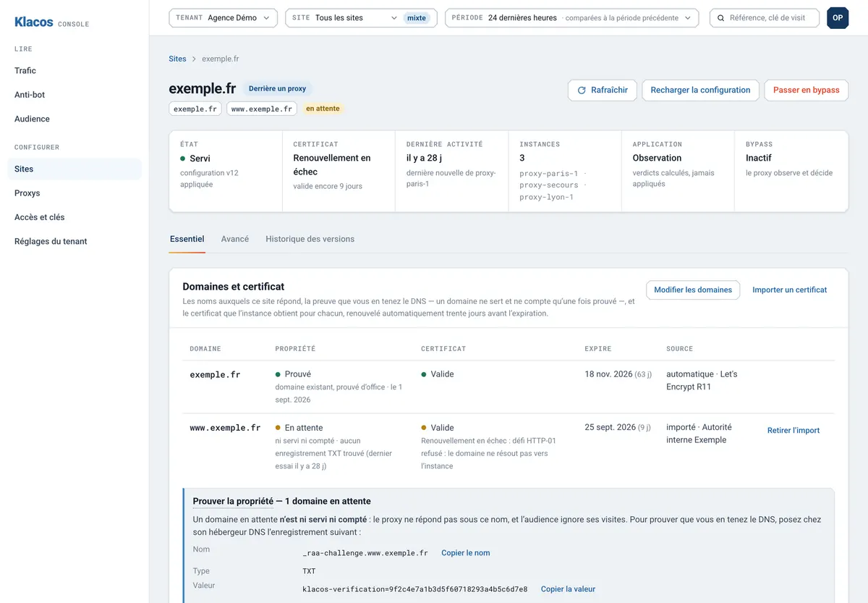
Task: Focus the Référence, clé de visite search field
Action: [x=765, y=18]
